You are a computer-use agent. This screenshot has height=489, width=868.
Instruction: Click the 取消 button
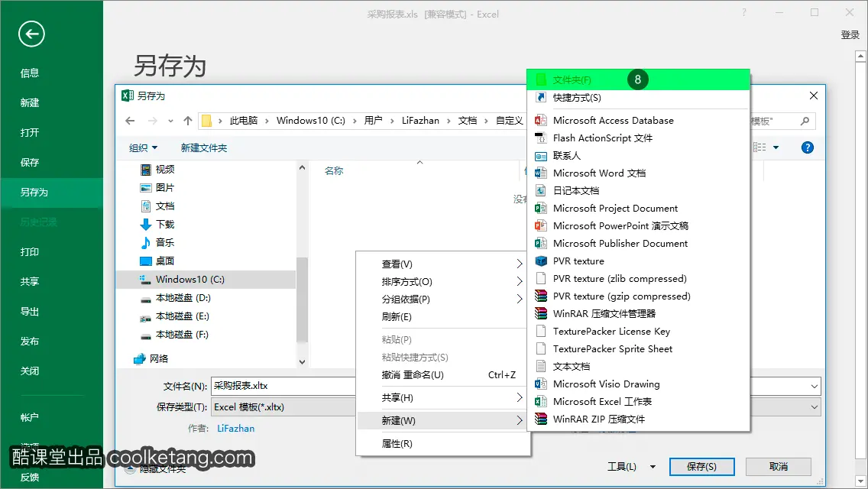pos(779,467)
